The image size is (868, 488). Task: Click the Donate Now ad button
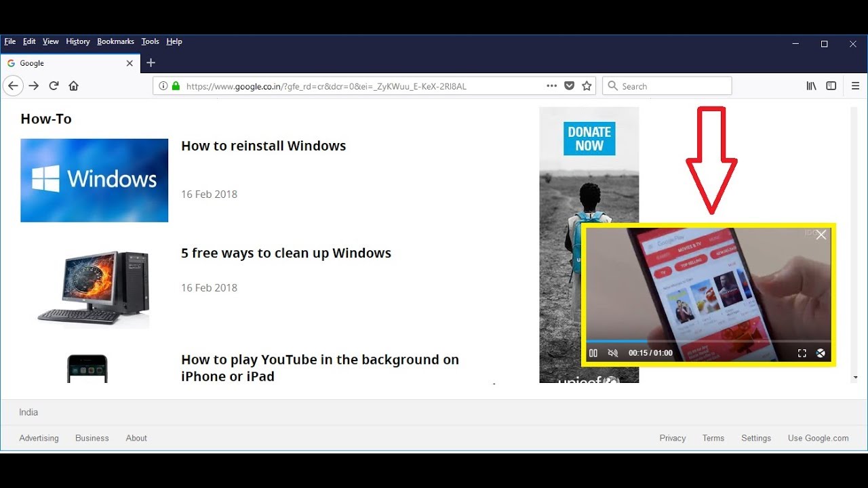coord(589,139)
